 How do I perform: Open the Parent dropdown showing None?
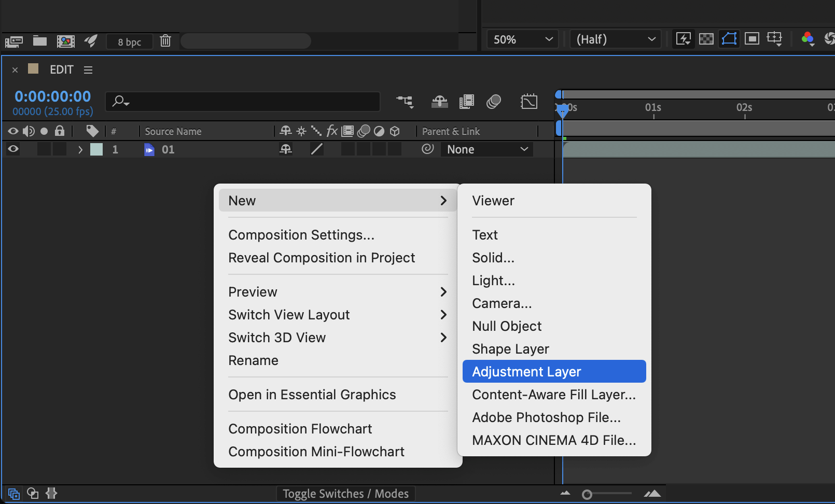(486, 149)
